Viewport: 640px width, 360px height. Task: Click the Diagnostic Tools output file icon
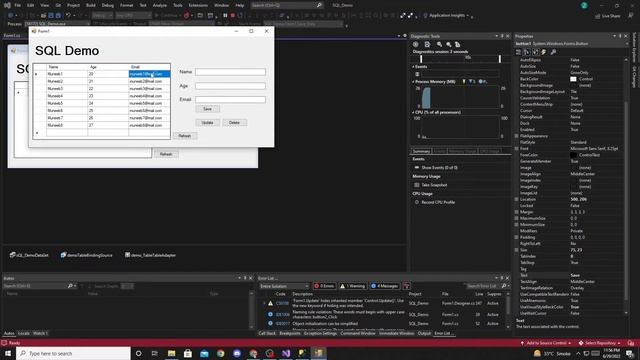(x=427, y=44)
